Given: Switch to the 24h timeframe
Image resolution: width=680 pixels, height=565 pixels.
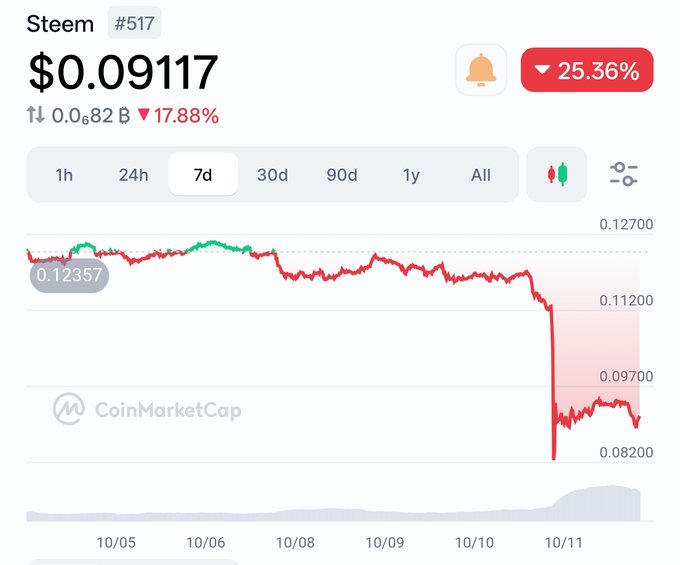Looking at the screenshot, I should [x=133, y=175].
